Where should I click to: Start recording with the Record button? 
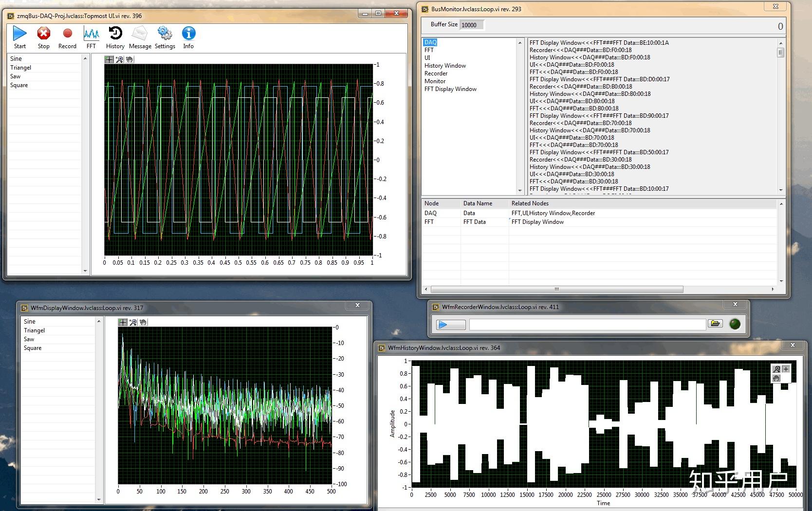pyautogui.click(x=67, y=34)
